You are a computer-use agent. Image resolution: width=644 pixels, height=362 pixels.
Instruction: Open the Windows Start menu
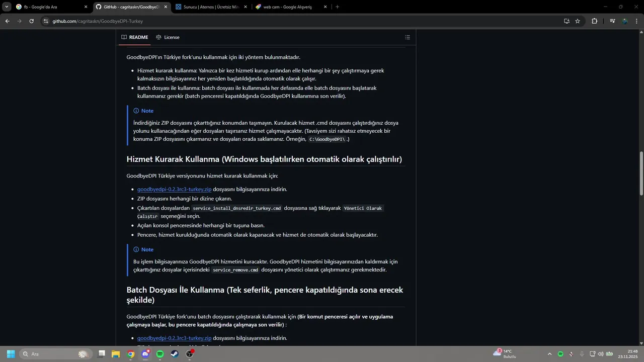[11, 354]
